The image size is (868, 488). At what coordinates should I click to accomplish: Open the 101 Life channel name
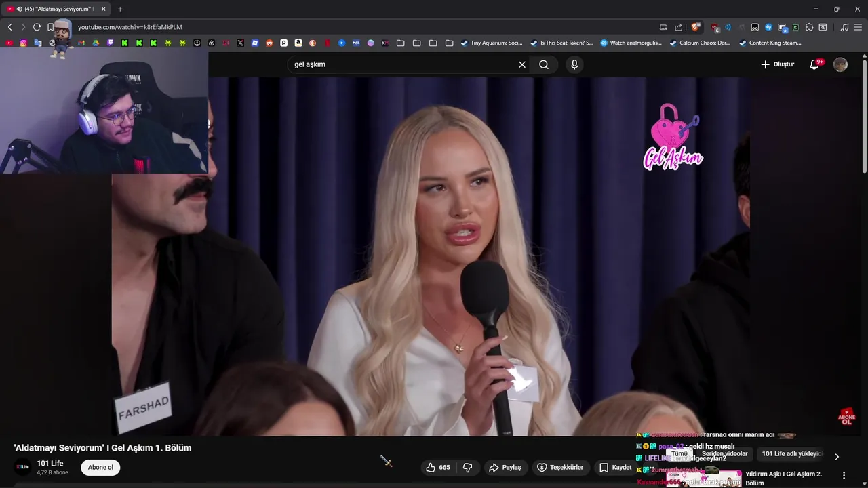click(50, 464)
